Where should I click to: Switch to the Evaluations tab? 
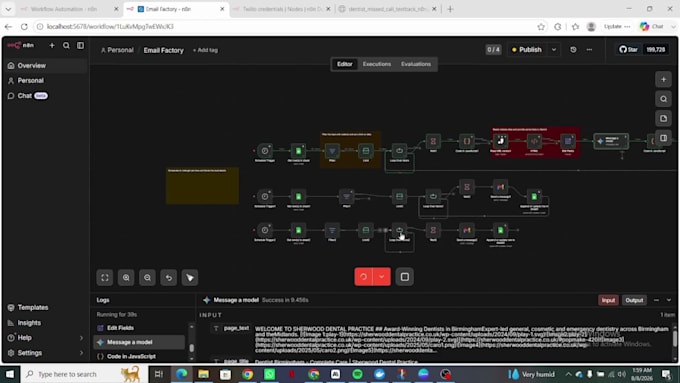pyautogui.click(x=416, y=64)
